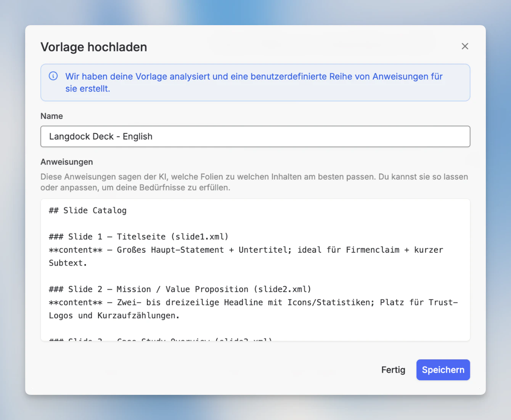Click the Anweisungen section label
This screenshot has width=511, height=420.
67,162
